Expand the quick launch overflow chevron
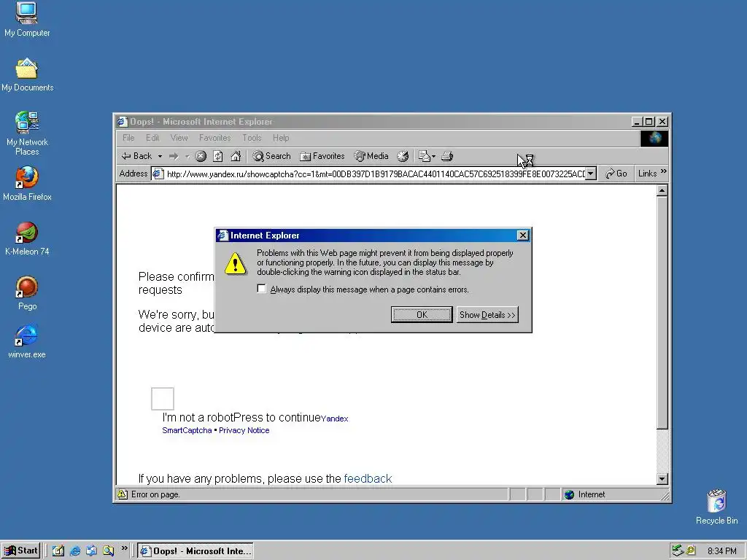747x560 pixels. [124, 548]
